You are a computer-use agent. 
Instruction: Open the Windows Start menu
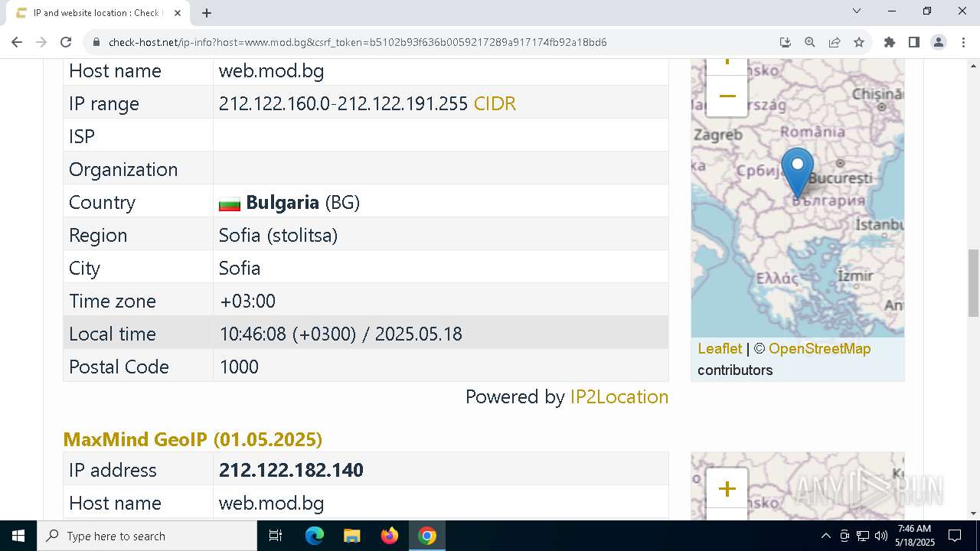point(18,536)
